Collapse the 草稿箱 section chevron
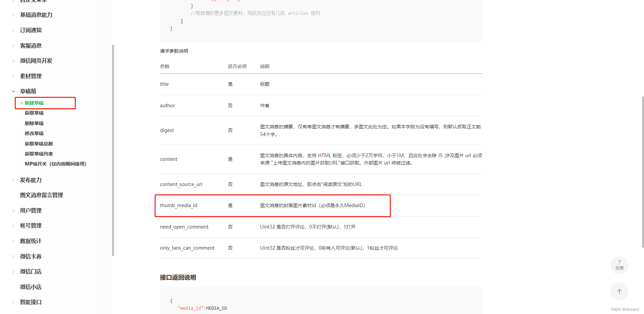The height and width of the screenshot is (314, 644). (x=13, y=91)
